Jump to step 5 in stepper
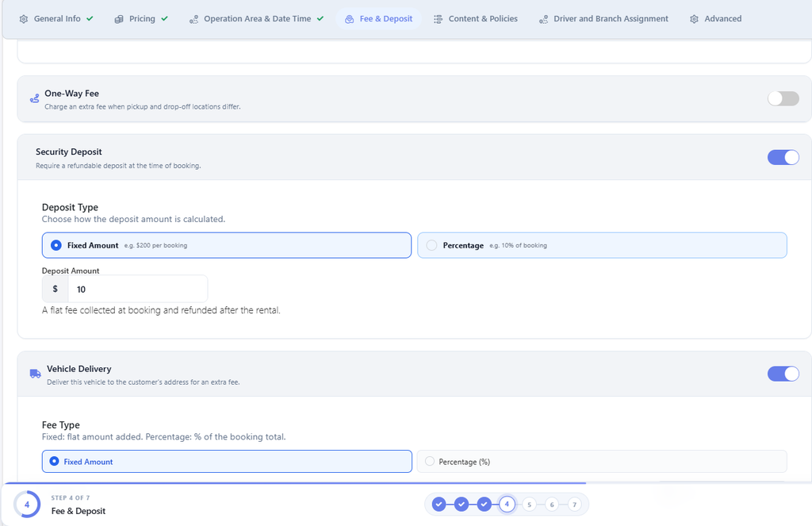Image resolution: width=812 pixels, height=526 pixels. pos(529,505)
